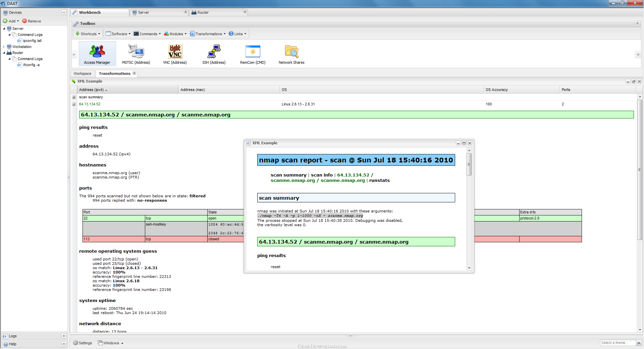Open the Shortcuts dropdown
644x349 pixels.
pos(88,34)
